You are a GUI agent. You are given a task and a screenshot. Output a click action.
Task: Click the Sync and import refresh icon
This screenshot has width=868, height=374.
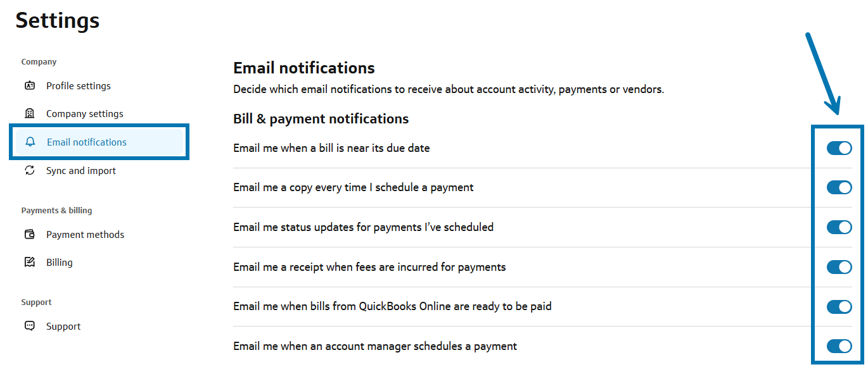coord(30,170)
